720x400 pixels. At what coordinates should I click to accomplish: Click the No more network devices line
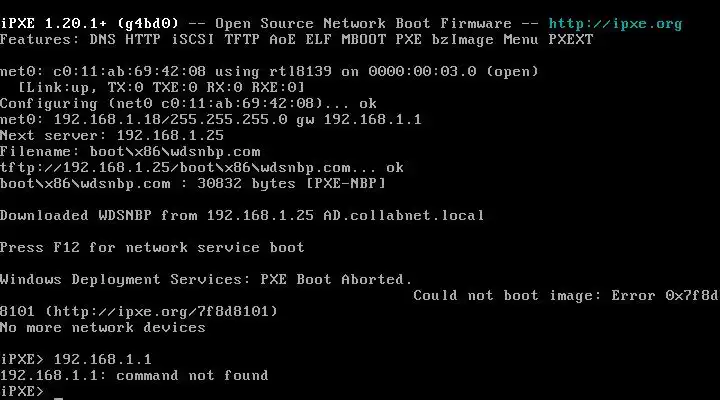tap(102, 327)
